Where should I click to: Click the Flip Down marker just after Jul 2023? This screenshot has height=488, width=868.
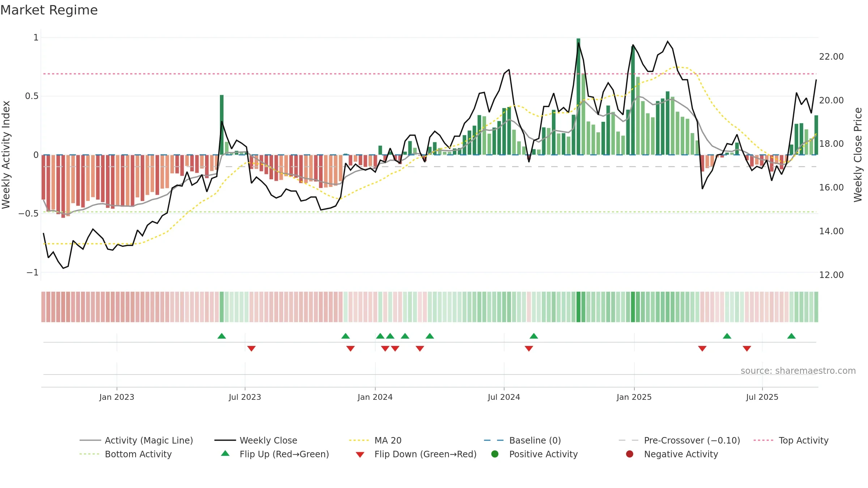[x=251, y=348]
